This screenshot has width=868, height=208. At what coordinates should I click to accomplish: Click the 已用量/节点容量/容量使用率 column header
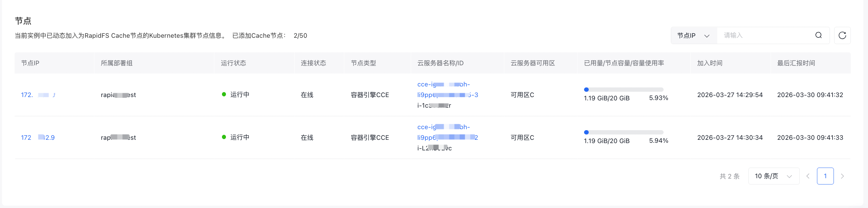click(x=624, y=63)
